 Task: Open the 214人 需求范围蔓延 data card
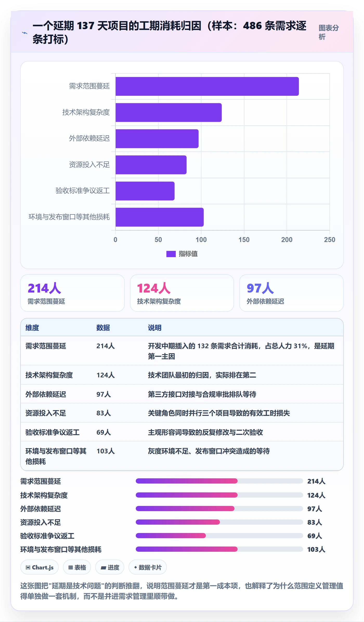point(73,293)
